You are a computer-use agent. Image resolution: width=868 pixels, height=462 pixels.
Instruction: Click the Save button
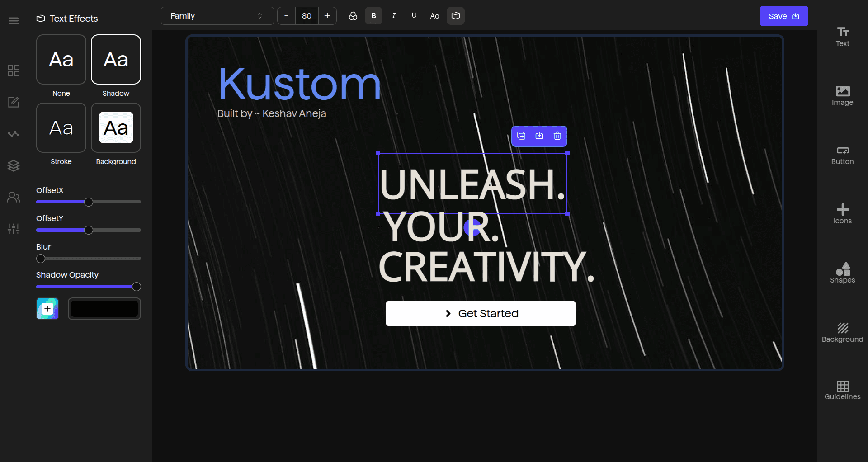click(x=783, y=16)
